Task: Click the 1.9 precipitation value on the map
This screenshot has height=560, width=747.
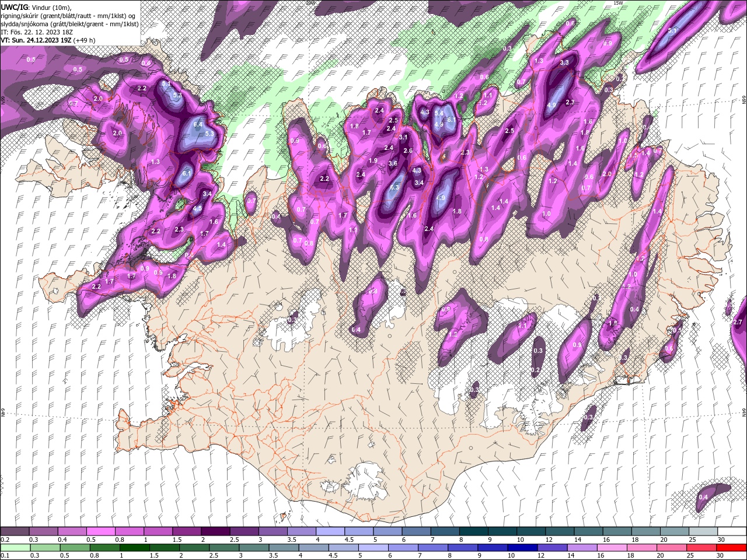Action: (373, 160)
